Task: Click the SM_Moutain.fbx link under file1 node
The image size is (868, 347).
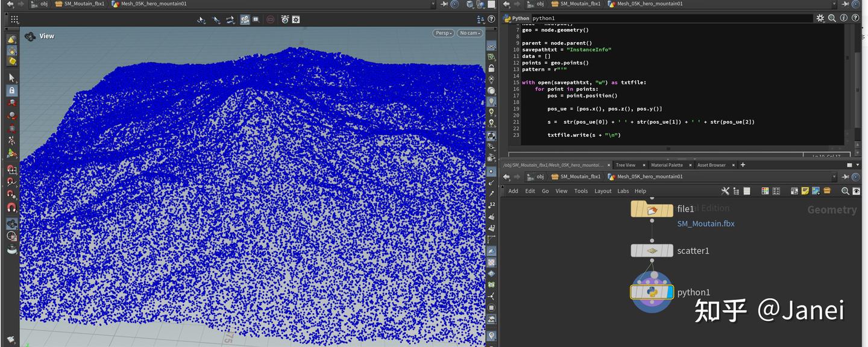Action: [705, 224]
